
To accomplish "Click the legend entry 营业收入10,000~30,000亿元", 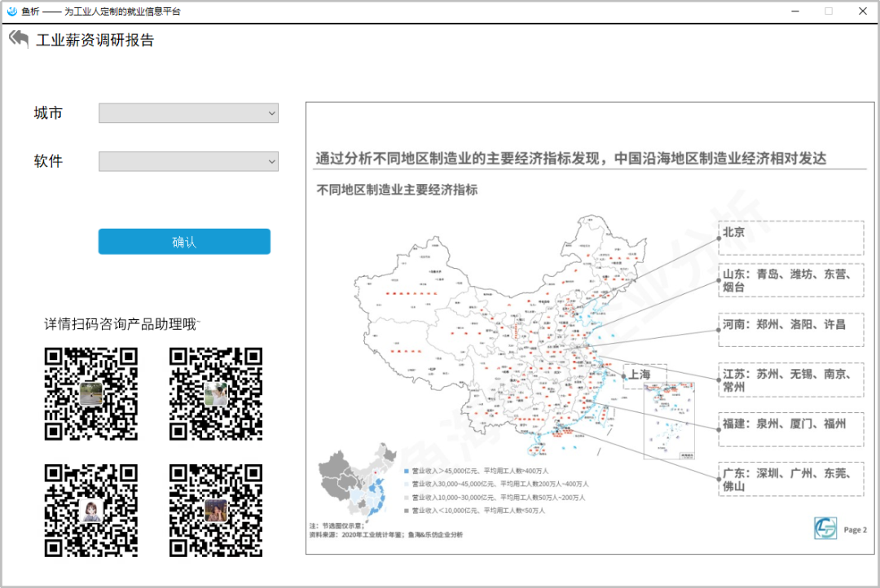I will [495, 498].
